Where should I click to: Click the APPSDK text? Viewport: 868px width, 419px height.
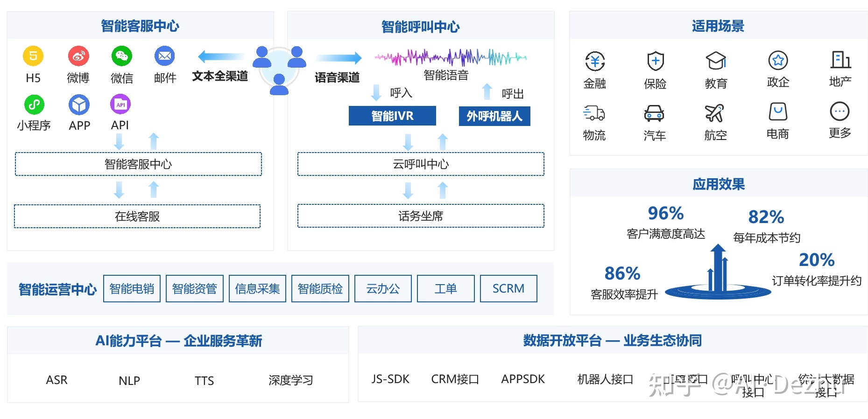click(x=523, y=379)
